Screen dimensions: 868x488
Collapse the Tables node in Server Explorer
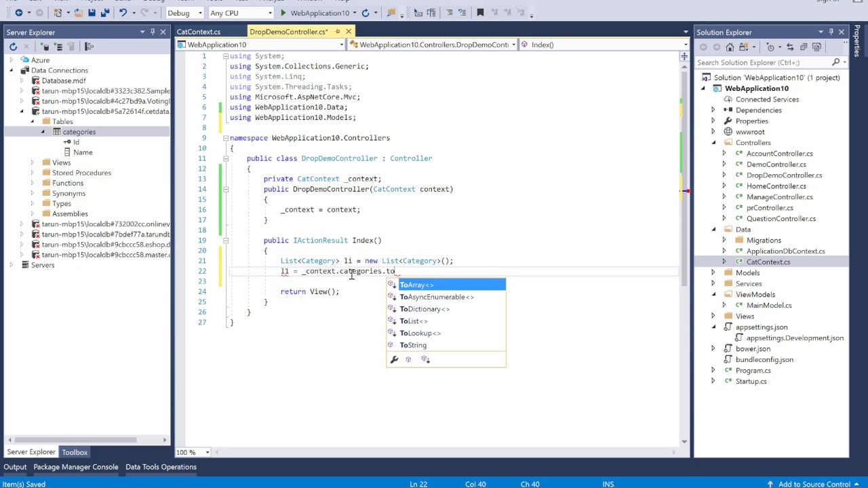[32, 122]
